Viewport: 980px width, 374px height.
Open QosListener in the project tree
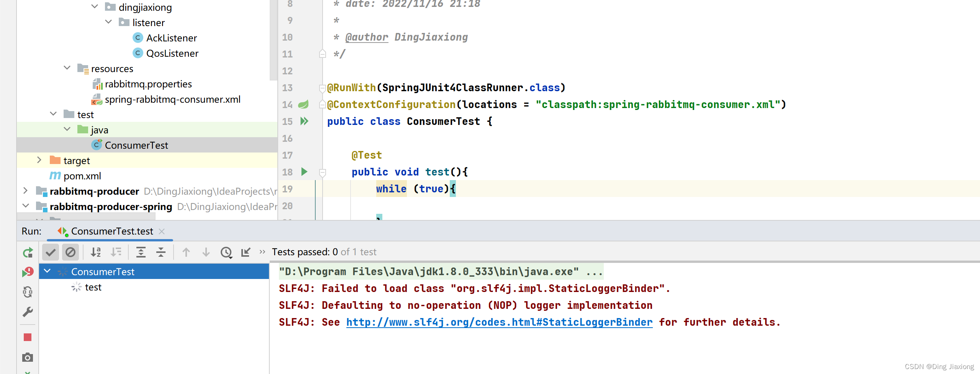(x=172, y=53)
